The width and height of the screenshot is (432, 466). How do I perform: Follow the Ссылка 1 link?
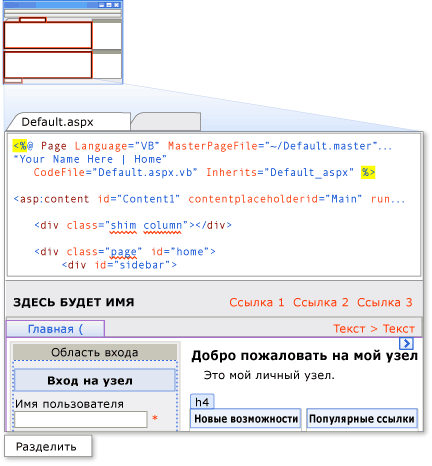coord(256,302)
